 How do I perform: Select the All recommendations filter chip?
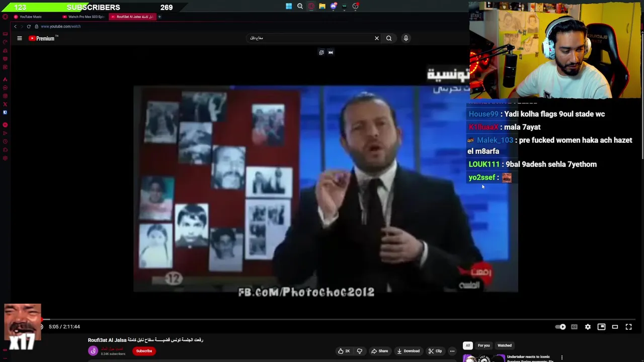pyautogui.click(x=467, y=345)
